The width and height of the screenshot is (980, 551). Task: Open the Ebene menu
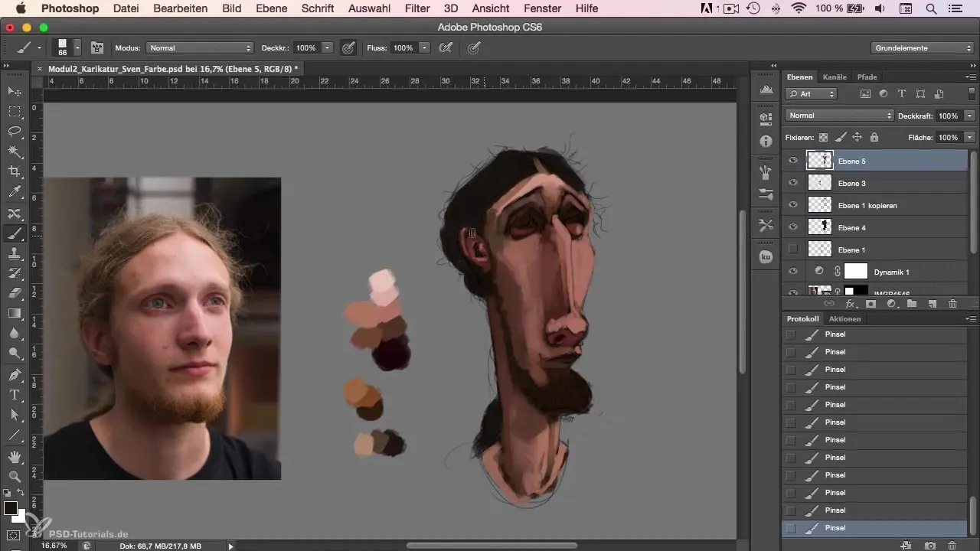pos(271,8)
